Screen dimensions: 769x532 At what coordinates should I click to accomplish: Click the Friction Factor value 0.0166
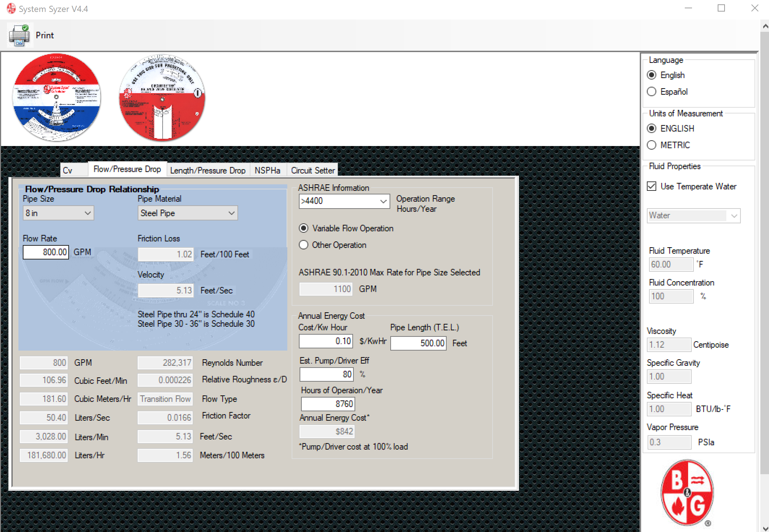[165, 417]
